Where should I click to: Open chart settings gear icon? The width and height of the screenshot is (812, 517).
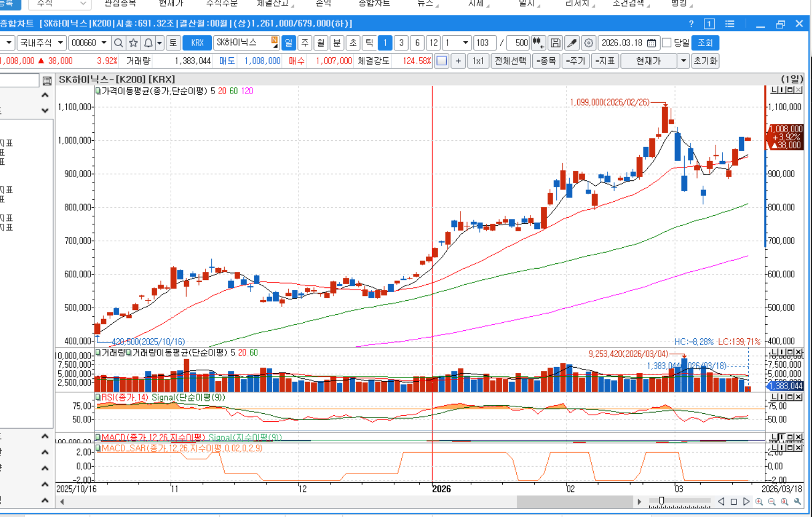pos(588,43)
